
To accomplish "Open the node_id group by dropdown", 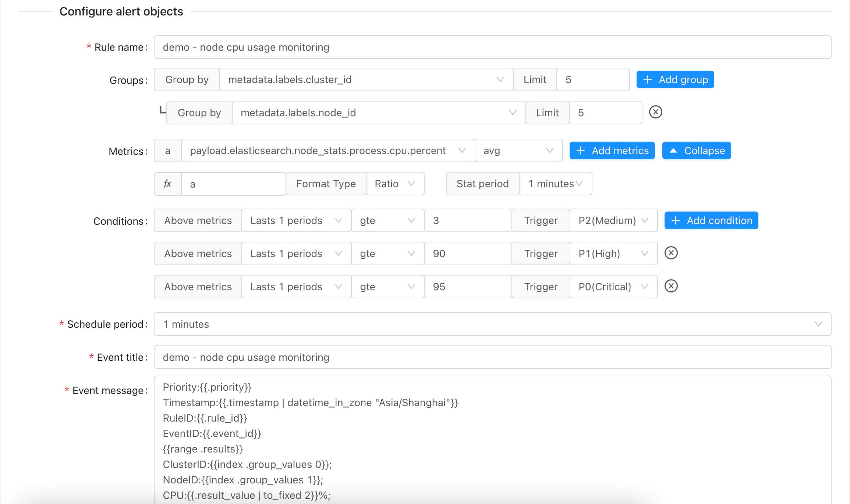I will pos(378,113).
